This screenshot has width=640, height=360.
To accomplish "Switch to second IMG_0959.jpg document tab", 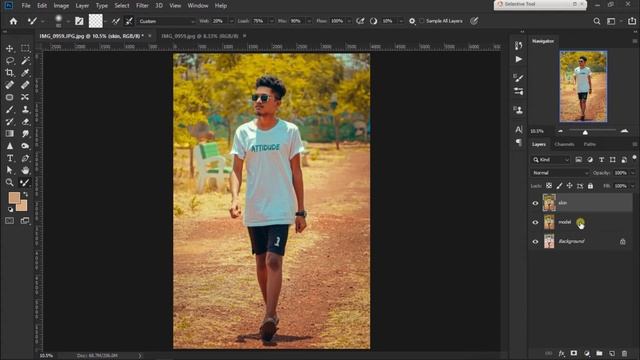I will pos(200,36).
